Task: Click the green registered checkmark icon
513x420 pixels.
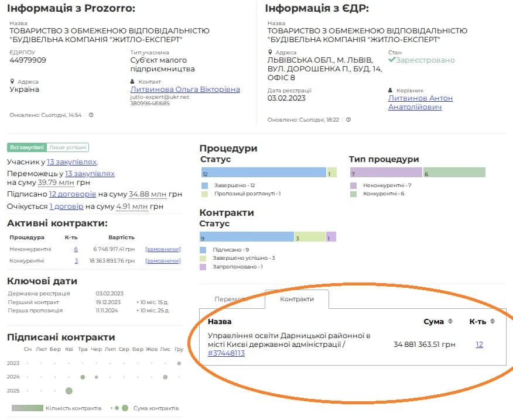Action: [x=392, y=60]
